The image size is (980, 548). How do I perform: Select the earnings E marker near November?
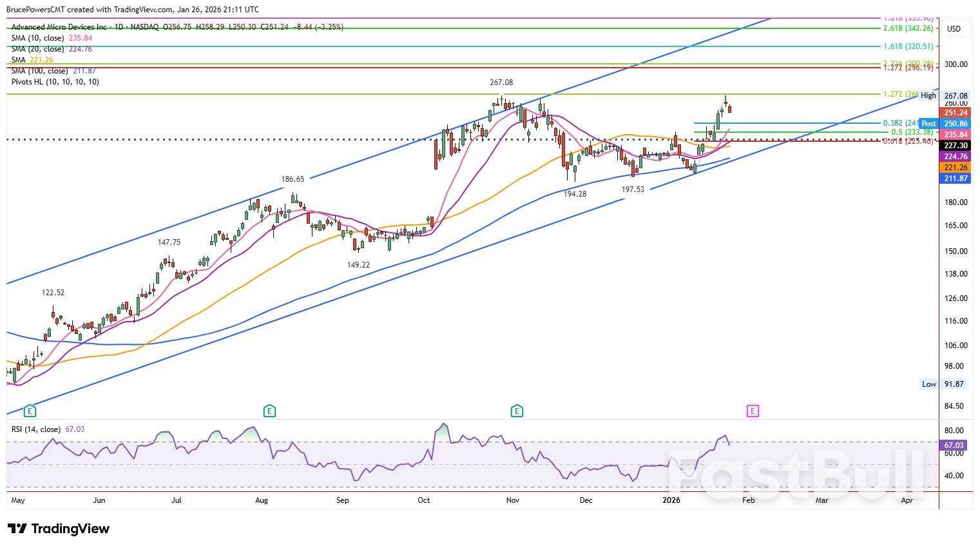[517, 411]
